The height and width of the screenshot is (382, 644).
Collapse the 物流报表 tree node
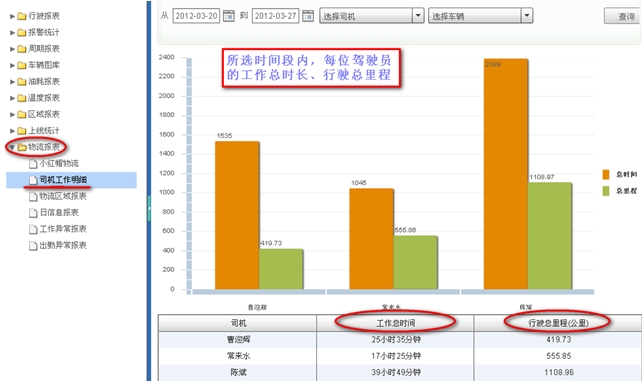coord(12,147)
